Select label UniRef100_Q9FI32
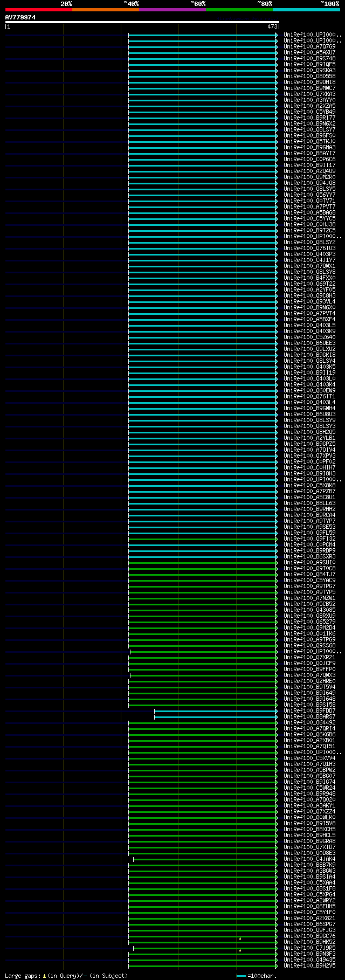The image size is (345, 980). (x=309, y=539)
